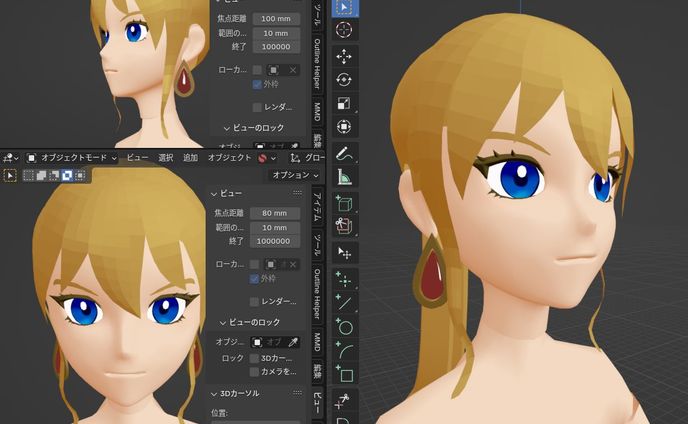Select the add point tool icon

(x=344, y=280)
